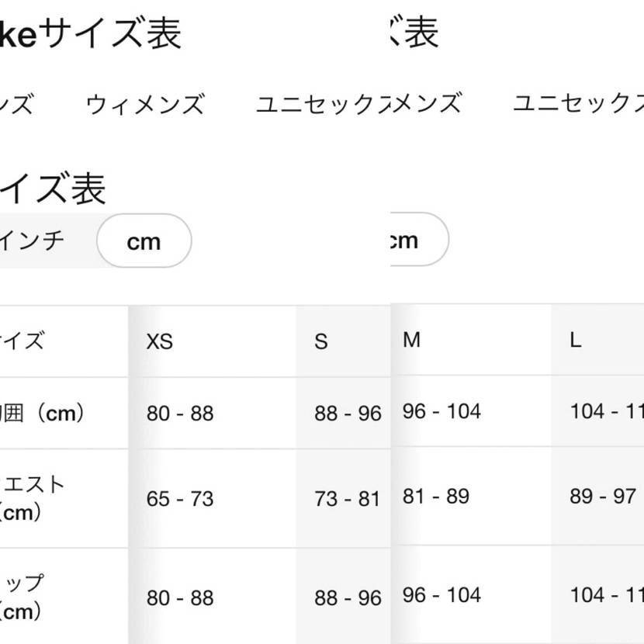The width and height of the screenshot is (644, 644).
Task: Click the XS size column header
Action: click(160, 341)
